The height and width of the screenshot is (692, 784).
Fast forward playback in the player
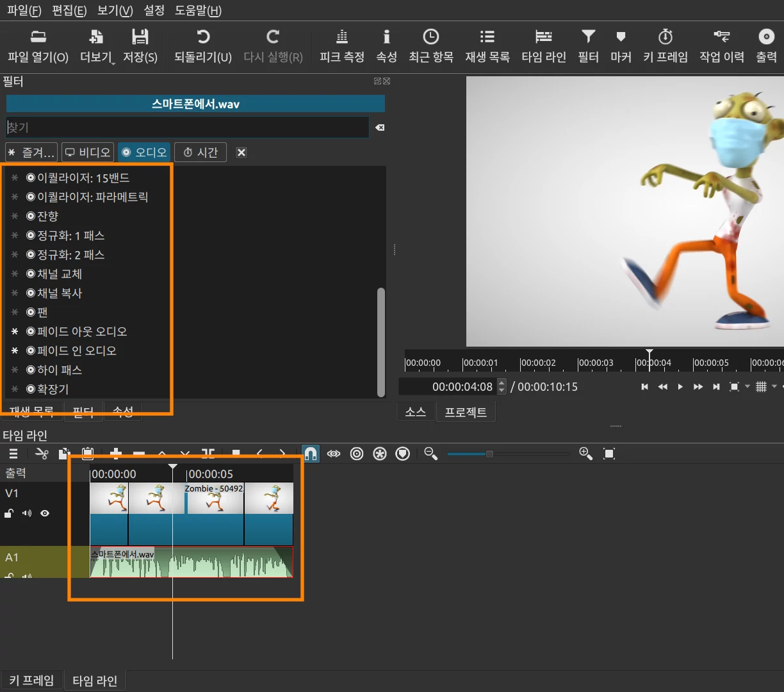(698, 386)
